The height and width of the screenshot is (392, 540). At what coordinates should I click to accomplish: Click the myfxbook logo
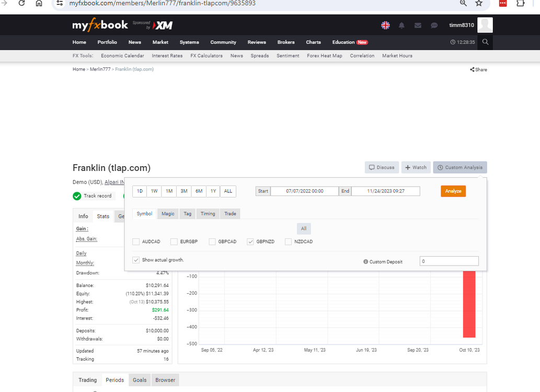pos(100,25)
